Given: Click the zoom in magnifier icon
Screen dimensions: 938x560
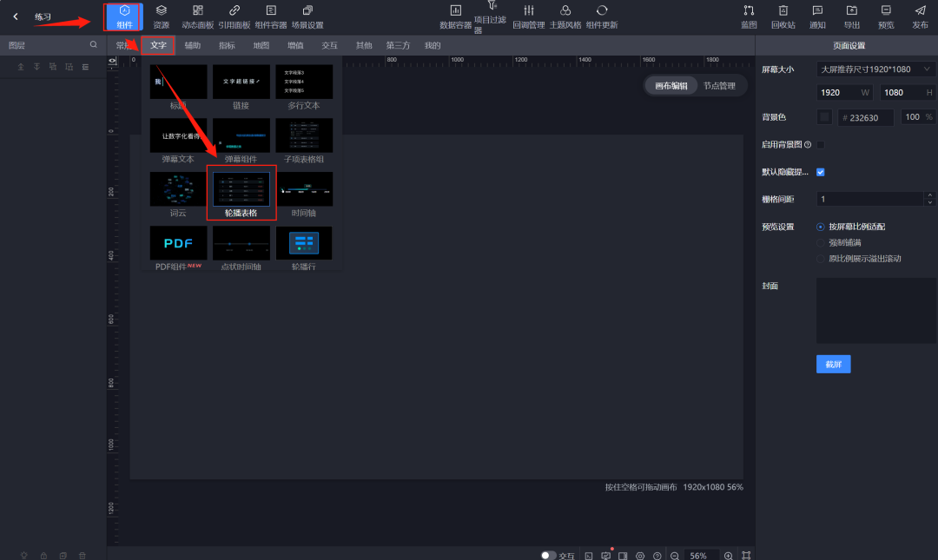Looking at the screenshot, I should 728,556.
